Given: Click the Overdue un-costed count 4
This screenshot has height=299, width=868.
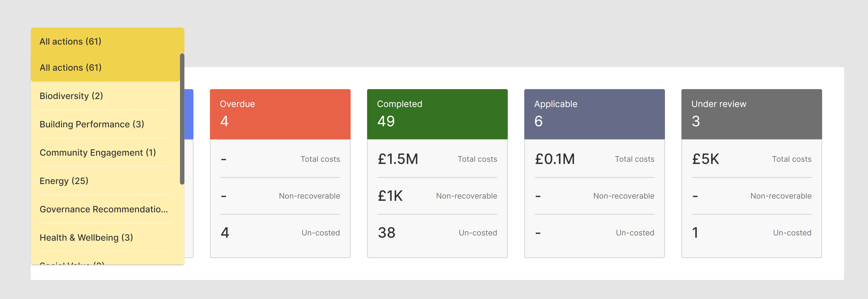Looking at the screenshot, I should (225, 232).
